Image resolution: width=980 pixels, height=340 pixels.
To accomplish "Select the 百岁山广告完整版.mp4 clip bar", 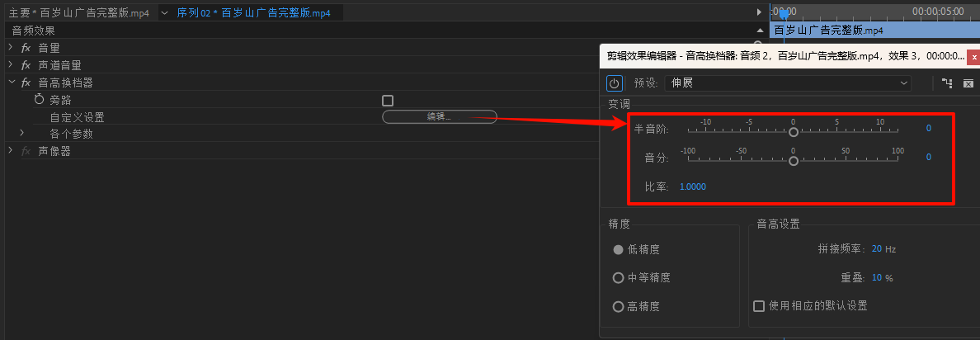I will (875, 30).
